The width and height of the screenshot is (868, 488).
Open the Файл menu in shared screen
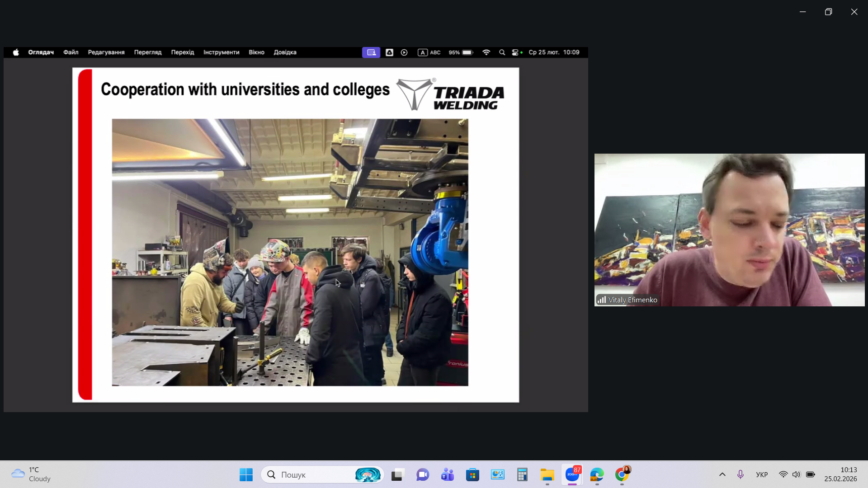[x=71, y=52]
